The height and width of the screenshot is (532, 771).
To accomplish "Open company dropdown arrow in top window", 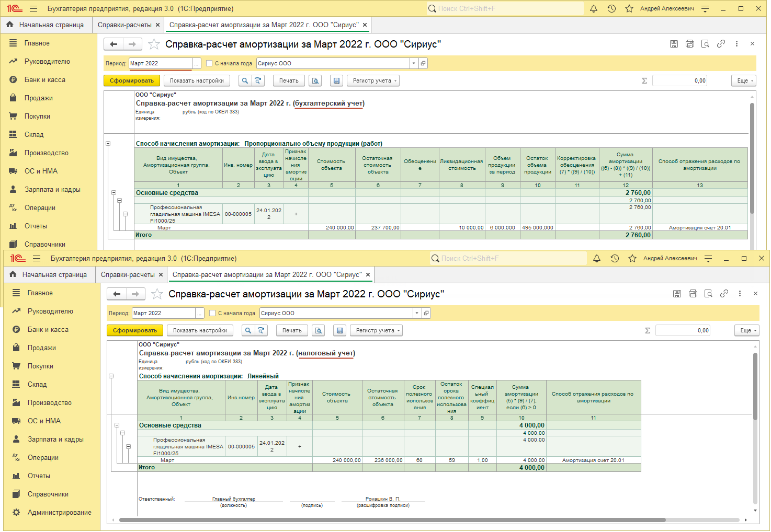I will pos(414,63).
